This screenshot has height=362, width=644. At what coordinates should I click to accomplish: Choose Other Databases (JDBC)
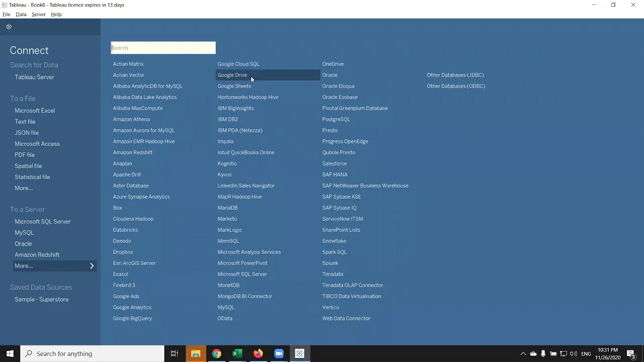[455, 75]
